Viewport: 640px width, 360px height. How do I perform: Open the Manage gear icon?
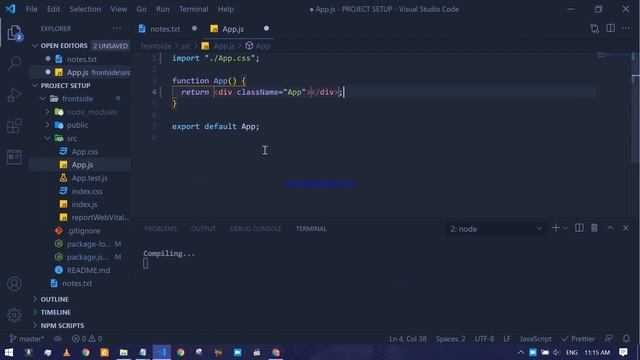[14, 315]
